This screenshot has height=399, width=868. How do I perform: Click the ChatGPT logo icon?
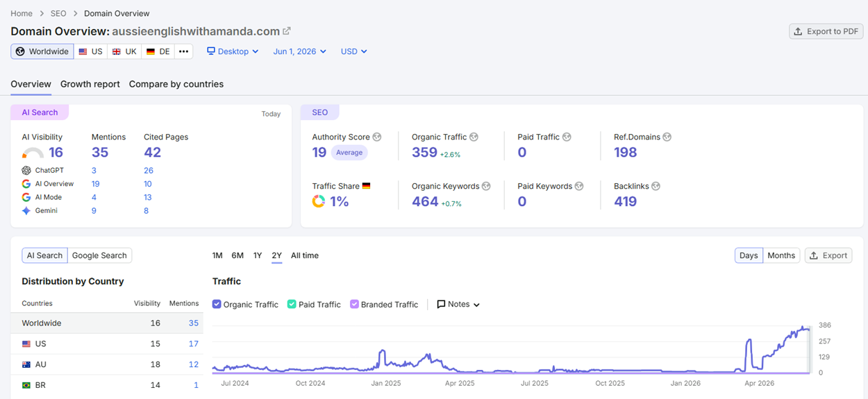pos(26,171)
